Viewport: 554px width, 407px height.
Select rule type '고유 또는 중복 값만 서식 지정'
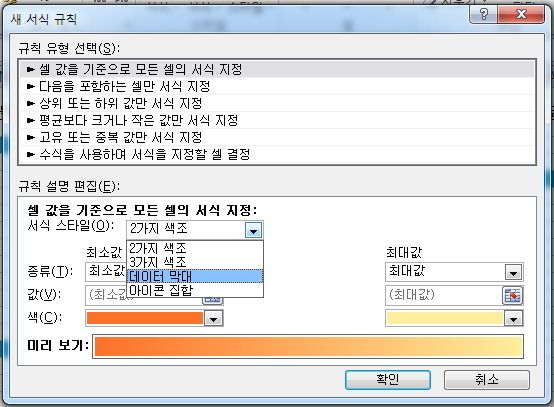(x=277, y=137)
